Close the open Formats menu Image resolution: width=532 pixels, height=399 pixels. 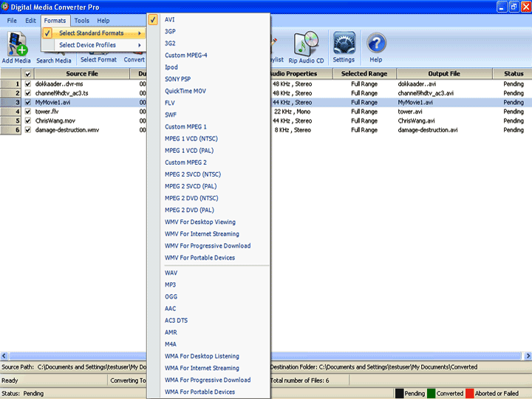[x=55, y=21]
